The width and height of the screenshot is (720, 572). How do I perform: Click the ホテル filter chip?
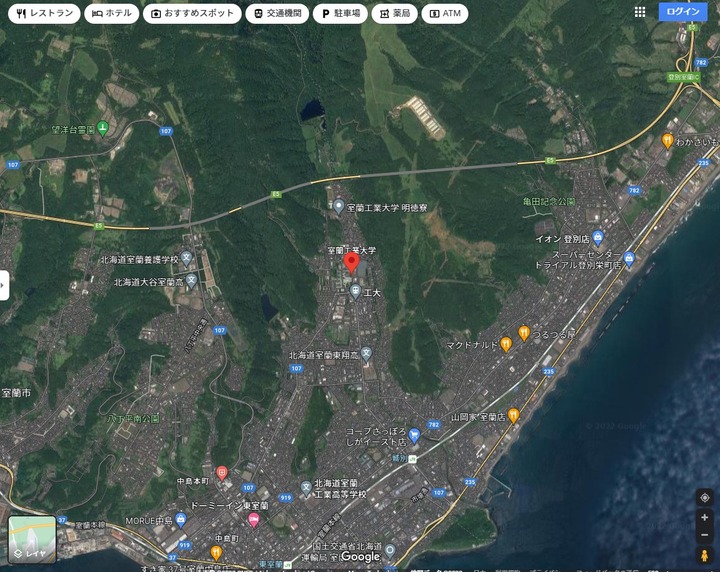(112, 13)
